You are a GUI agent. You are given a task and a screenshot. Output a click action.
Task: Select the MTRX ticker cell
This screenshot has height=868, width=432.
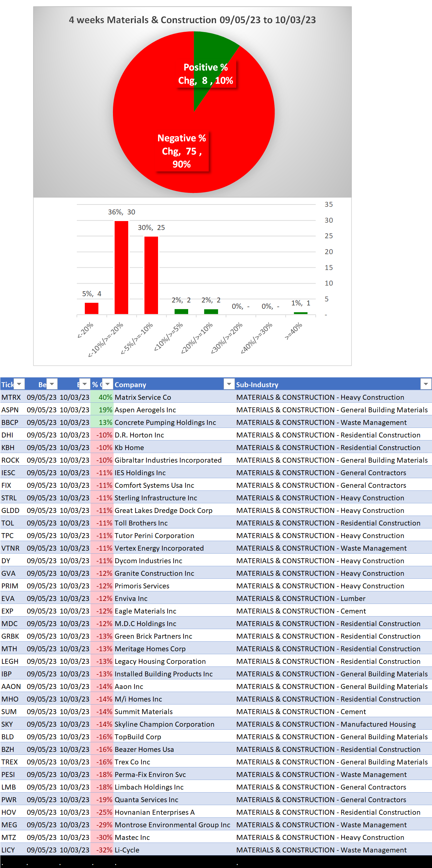coord(13,397)
